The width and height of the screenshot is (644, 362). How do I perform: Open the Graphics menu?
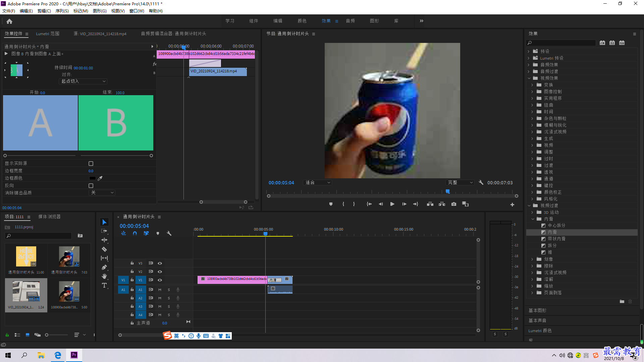pos(100,11)
